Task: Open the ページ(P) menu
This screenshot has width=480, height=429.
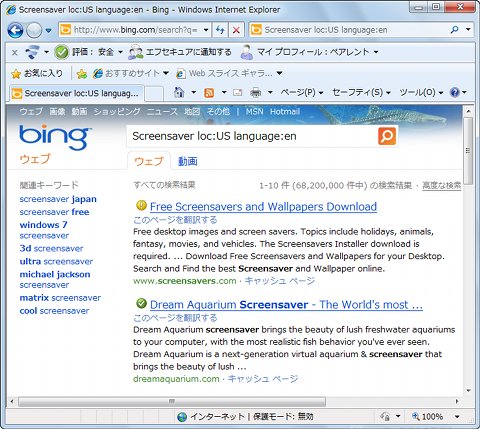Action: (302, 92)
